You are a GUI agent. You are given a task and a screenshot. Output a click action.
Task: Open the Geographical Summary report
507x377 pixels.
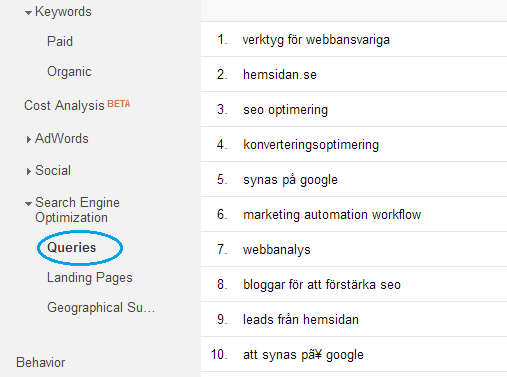click(101, 308)
